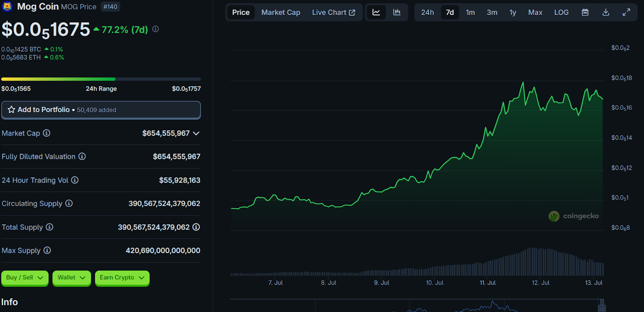644x312 pixels.
Task: Click the Add to Portfolio button
Action: pos(101,110)
